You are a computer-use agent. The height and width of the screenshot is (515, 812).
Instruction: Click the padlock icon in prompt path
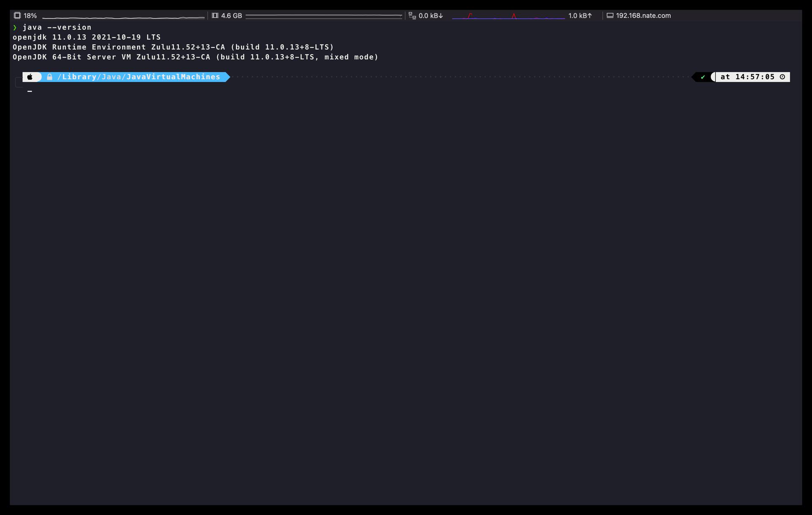point(49,77)
